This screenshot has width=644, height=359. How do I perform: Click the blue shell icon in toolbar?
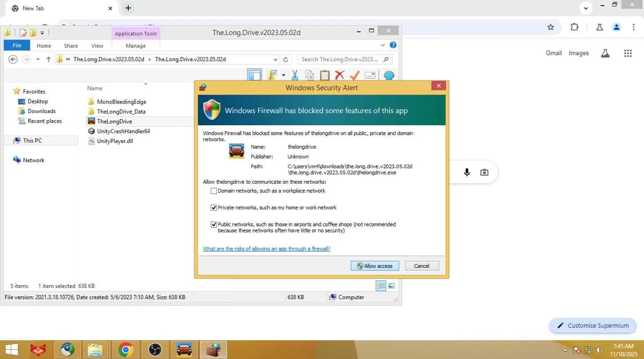[x=389, y=75]
